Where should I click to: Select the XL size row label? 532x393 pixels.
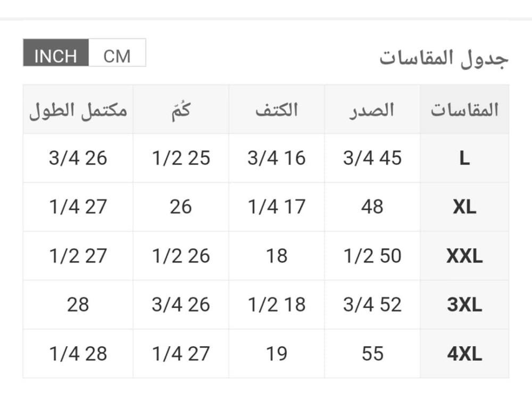pyautogui.click(x=464, y=207)
